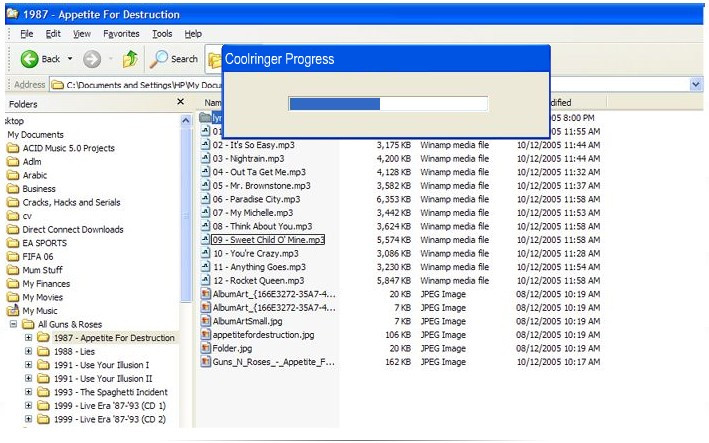Open the Back history dropdown arrow
Screen dimensions: 709x443
(x=70, y=59)
